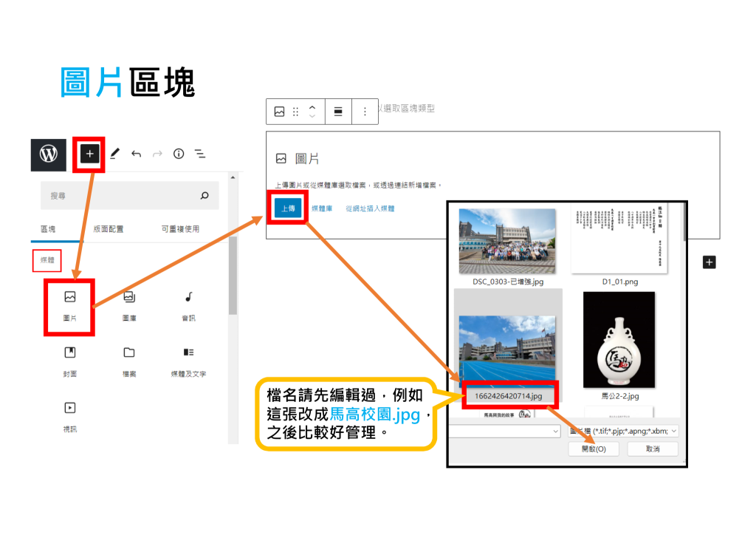Click the 搜尋 block search field
Screen dimensions: 756x535
tap(122, 196)
